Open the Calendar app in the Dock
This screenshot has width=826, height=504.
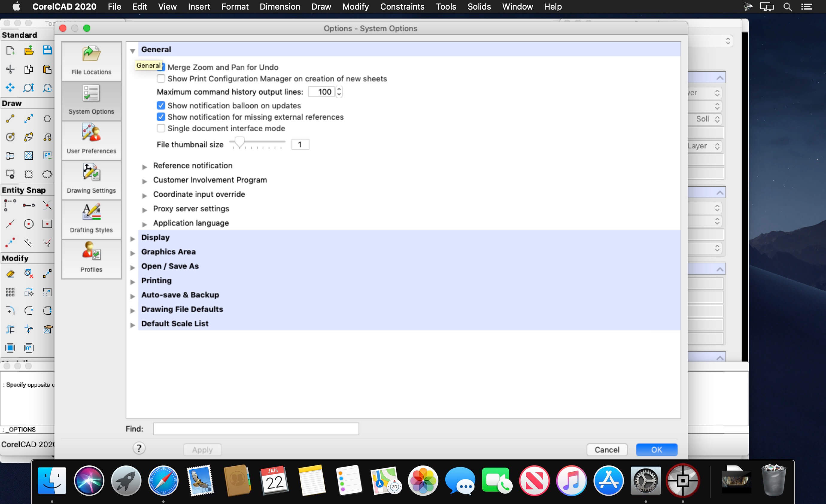(x=274, y=481)
